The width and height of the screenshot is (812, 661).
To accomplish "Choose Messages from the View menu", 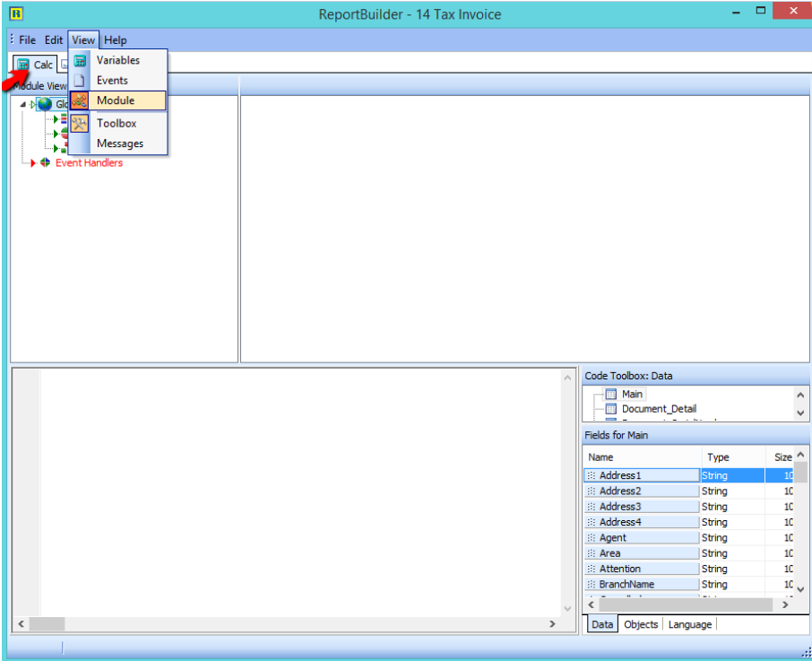I will point(119,144).
